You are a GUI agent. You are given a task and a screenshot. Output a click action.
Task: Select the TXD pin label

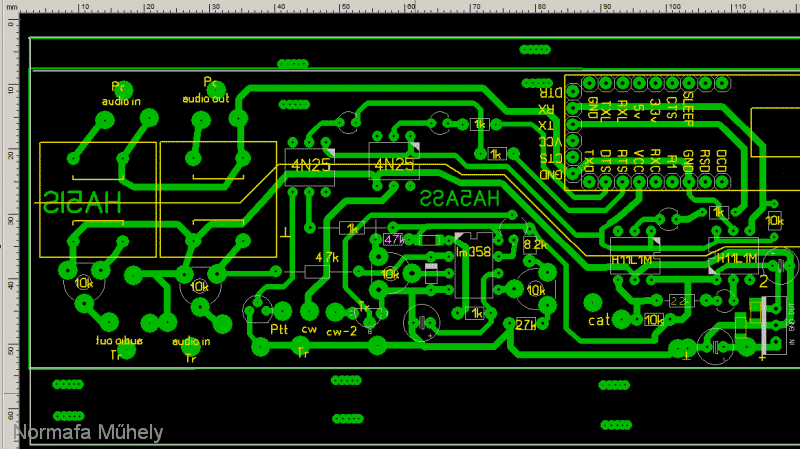coord(589,161)
